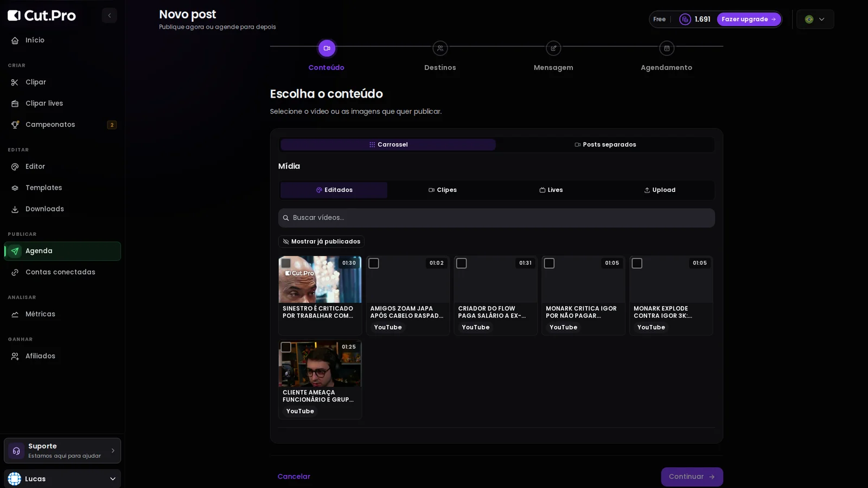Viewport: 868px width, 488px height.
Task: Toggle Mostrar já publicados
Action: (x=321, y=242)
